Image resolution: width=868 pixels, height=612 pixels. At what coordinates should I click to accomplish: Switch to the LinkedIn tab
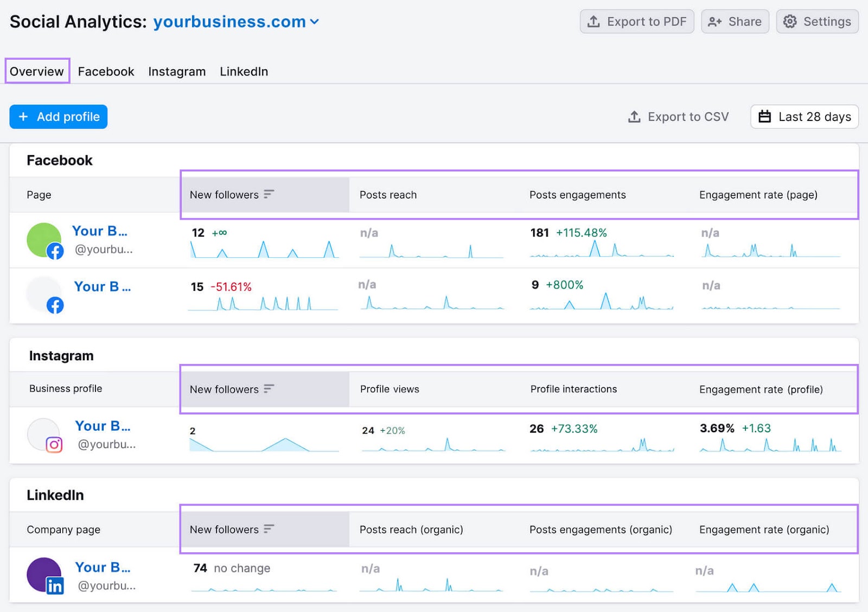244,71
